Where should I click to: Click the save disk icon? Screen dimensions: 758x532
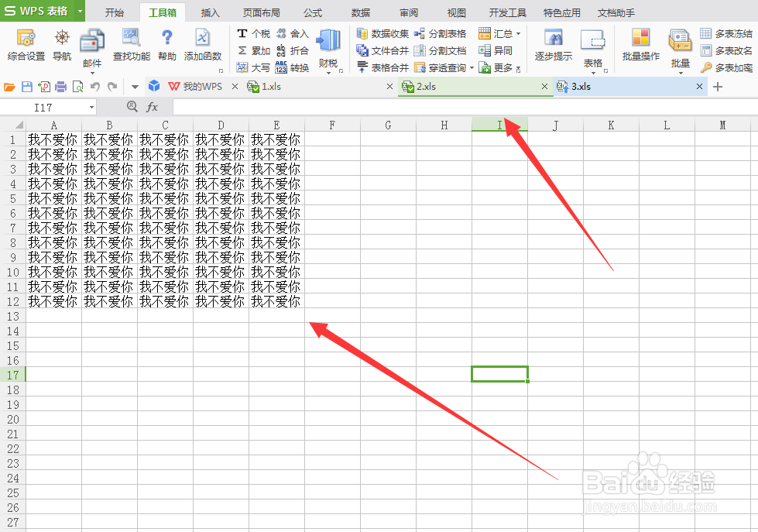click(x=27, y=87)
